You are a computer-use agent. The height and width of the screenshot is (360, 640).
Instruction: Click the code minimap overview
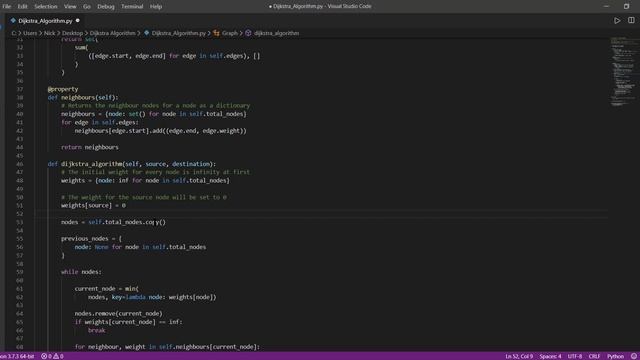click(x=623, y=71)
